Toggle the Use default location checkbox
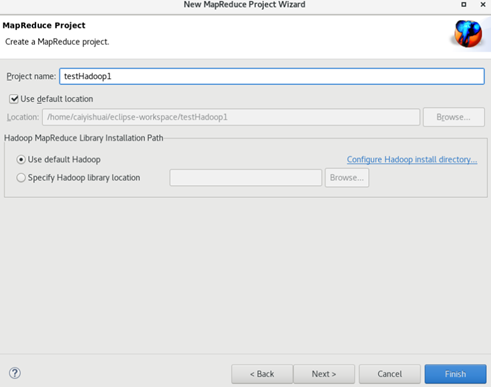 [x=14, y=99]
